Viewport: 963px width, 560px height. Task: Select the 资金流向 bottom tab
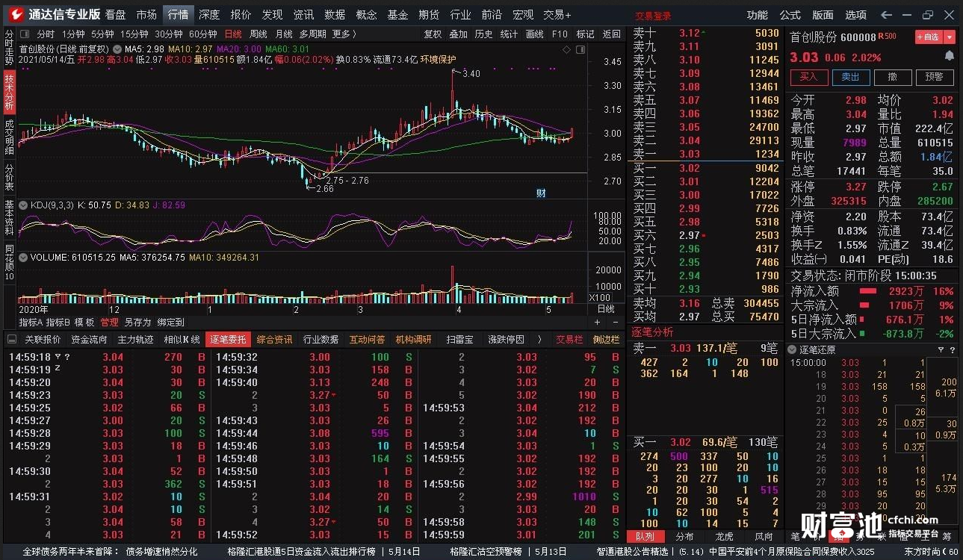(89, 340)
